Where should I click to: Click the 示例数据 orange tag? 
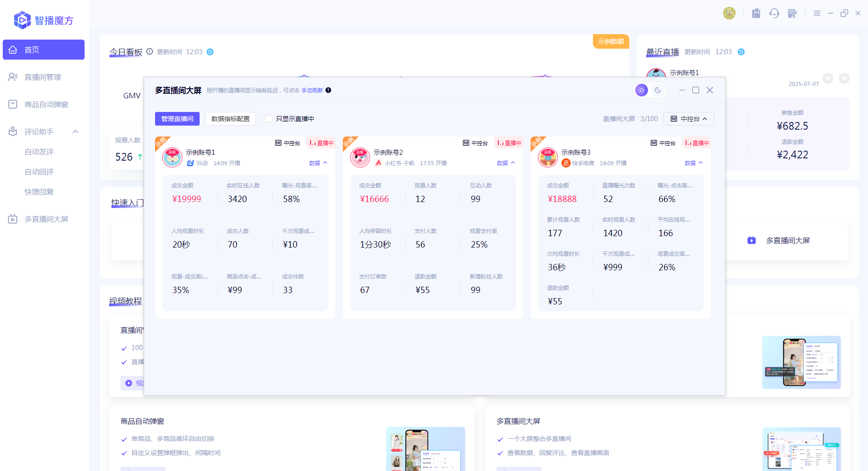pos(611,41)
